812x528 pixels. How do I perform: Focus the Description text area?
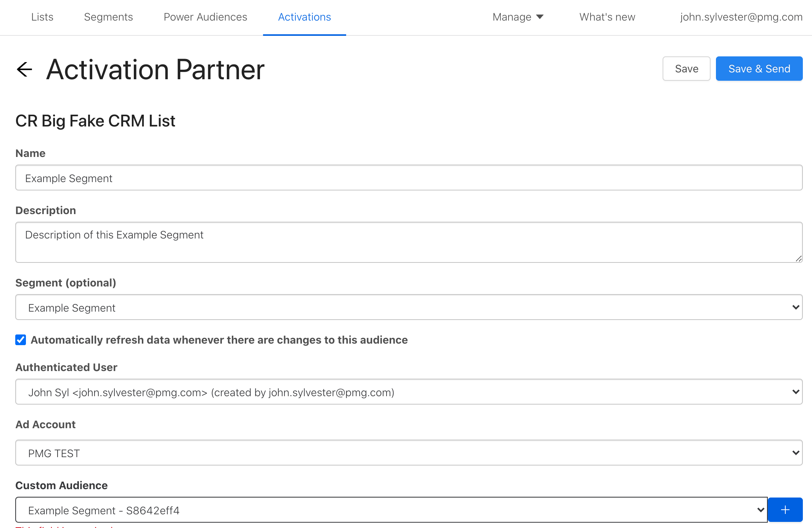click(x=409, y=242)
